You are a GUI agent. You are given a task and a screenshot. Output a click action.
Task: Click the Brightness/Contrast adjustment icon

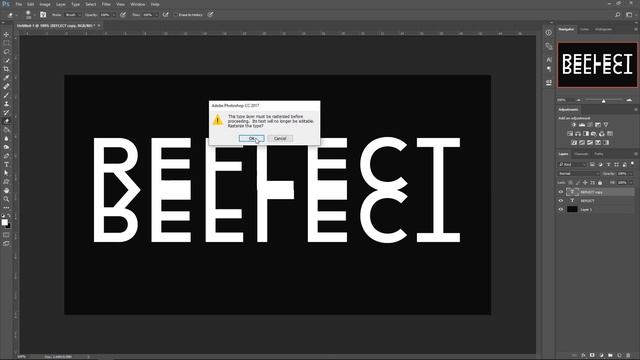pos(574,125)
